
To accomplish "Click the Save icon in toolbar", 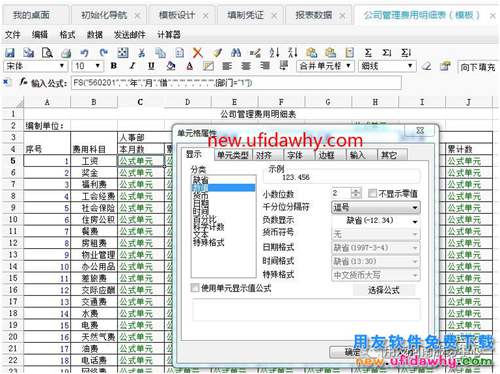I will [x=10, y=53].
